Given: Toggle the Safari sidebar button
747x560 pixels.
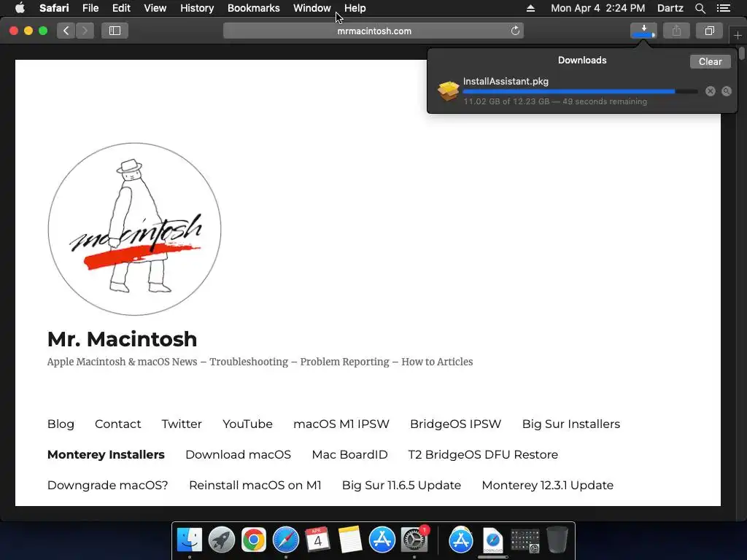Looking at the screenshot, I should pos(115,31).
